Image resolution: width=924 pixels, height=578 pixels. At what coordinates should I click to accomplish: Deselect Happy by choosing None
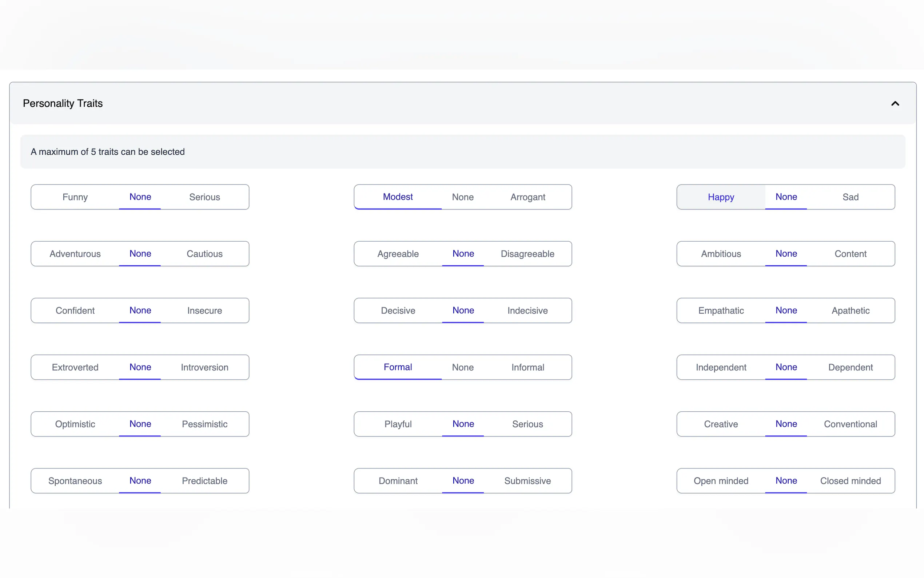coord(786,197)
